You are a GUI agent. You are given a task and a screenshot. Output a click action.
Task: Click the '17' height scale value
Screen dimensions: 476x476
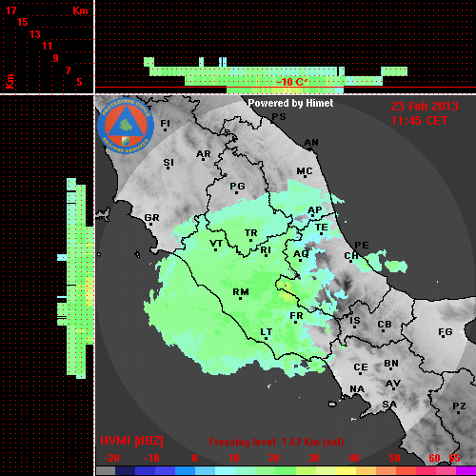10,10
